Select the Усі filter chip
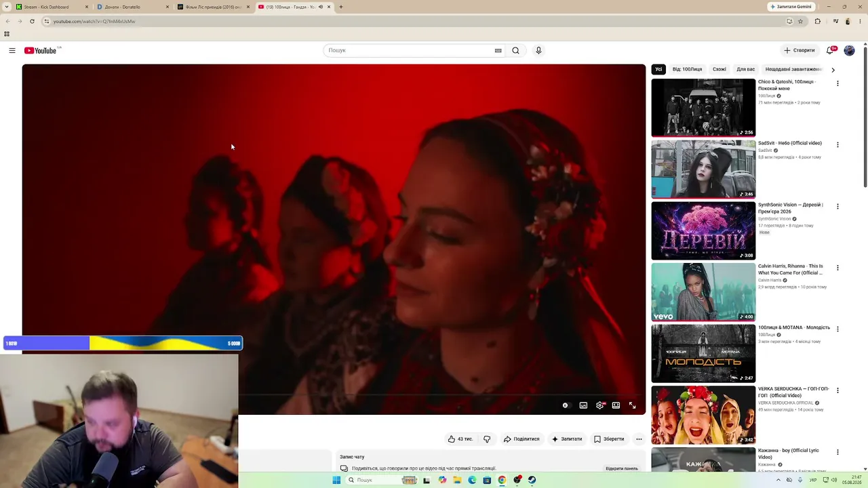Image resolution: width=868 pixels, height=488 pixels. coord(658,69)
